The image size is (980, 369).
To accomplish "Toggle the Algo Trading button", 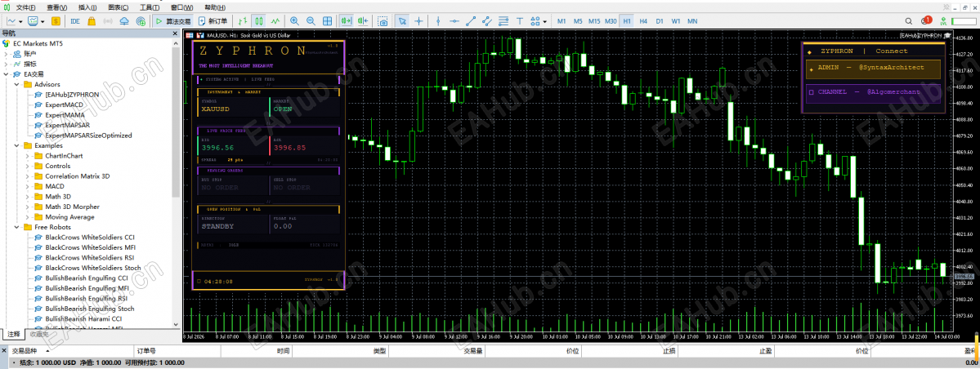I will [x=172, y=20].
